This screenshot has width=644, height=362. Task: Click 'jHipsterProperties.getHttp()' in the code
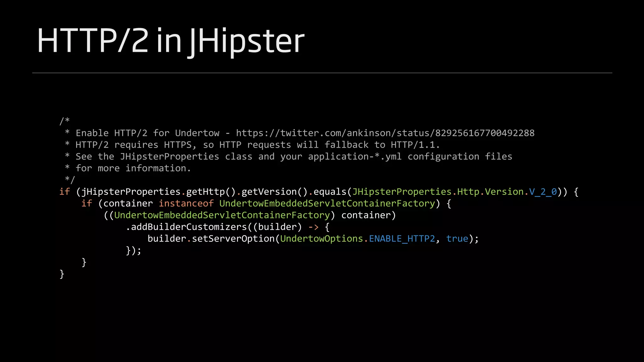click(x=158, y=192)
